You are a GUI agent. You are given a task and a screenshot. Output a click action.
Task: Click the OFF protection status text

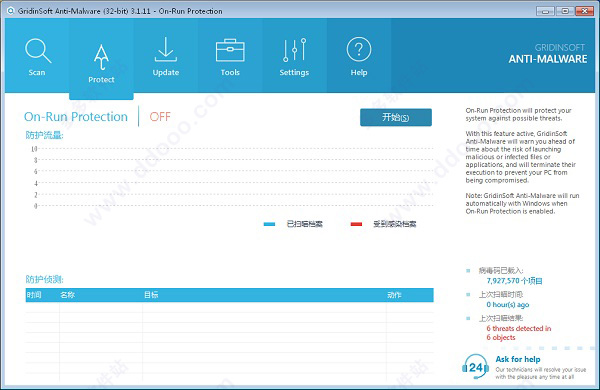(160, 117)
